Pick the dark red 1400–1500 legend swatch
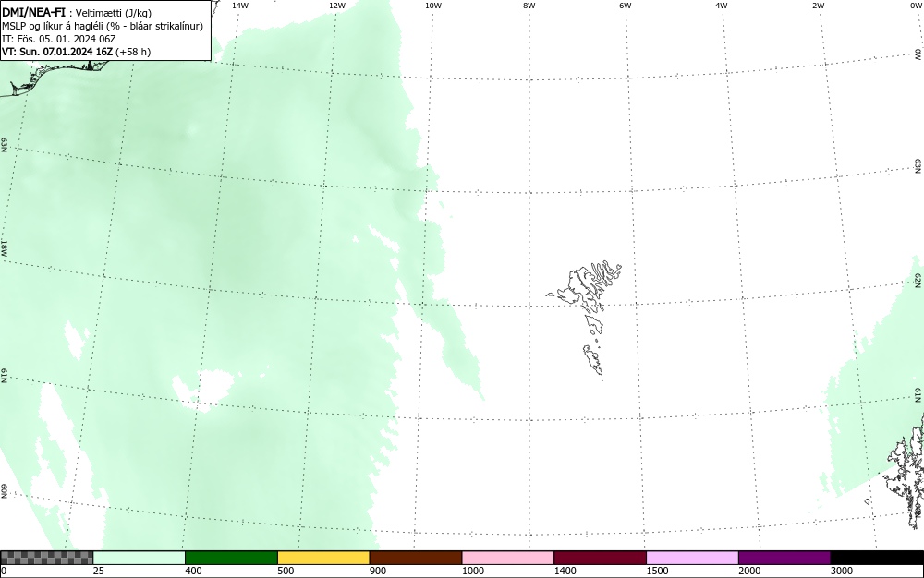This screenshot has width=924, height=578. pyautogui.click(x=600, y=558)
